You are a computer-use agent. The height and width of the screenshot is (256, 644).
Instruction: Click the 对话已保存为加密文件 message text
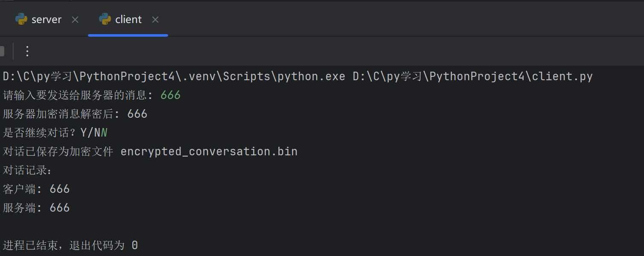(x=58, y=151)
